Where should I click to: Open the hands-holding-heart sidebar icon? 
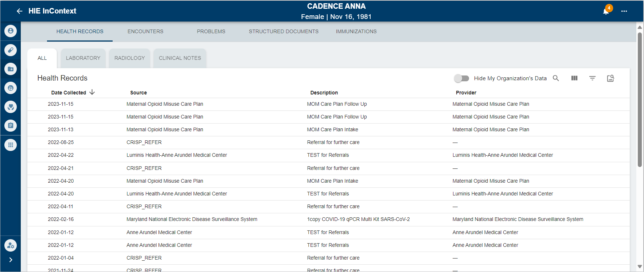[11, 107]
